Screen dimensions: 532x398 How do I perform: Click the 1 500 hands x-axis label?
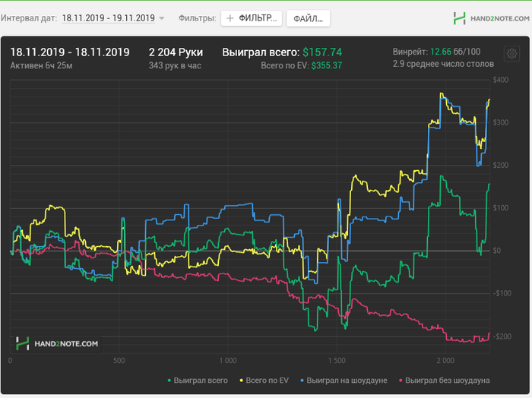tap(337, 361)
